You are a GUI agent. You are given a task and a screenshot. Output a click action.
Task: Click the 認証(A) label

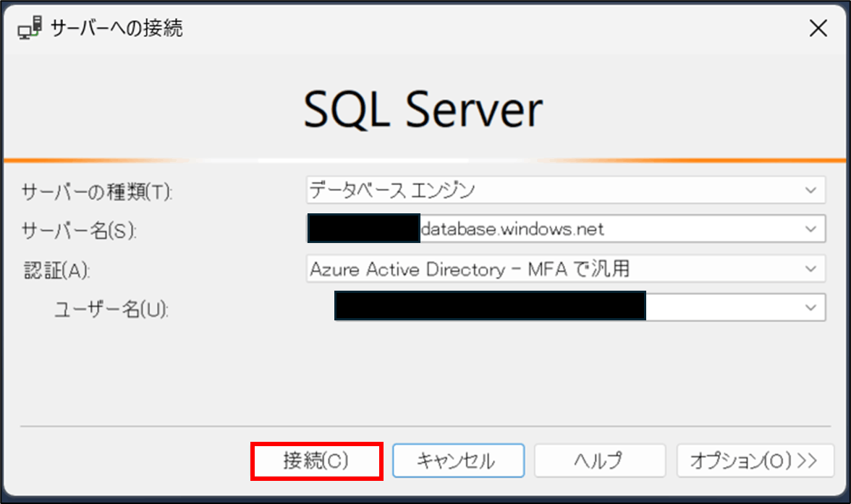[56, 270]
